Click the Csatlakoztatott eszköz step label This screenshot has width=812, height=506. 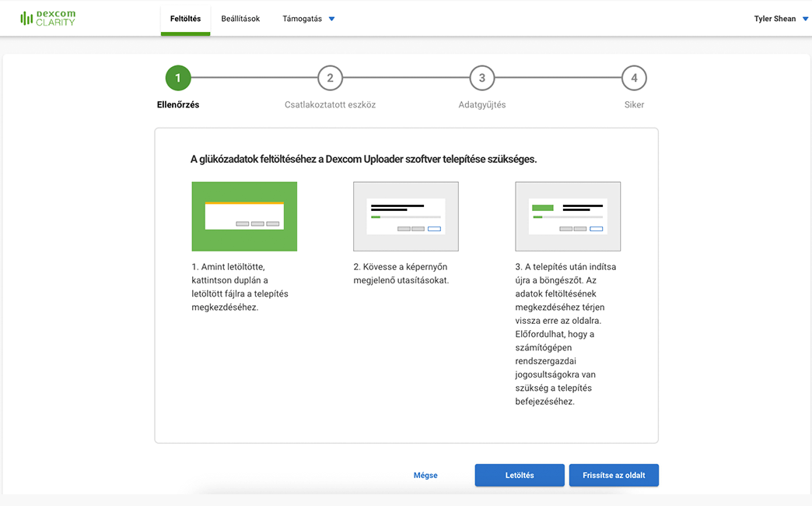pos(330,105)
